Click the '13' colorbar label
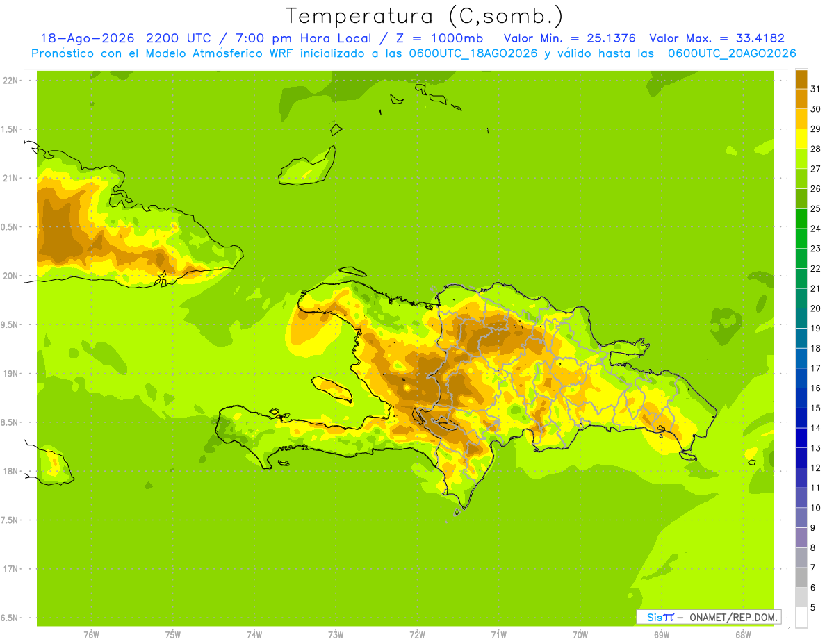This screenshot has width=834, height=644. pos(815,448)
